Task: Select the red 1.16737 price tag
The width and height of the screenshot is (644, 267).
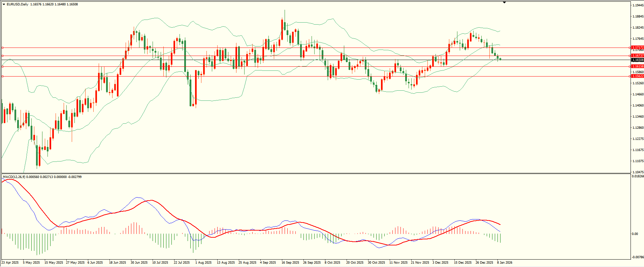Action: 638,56
